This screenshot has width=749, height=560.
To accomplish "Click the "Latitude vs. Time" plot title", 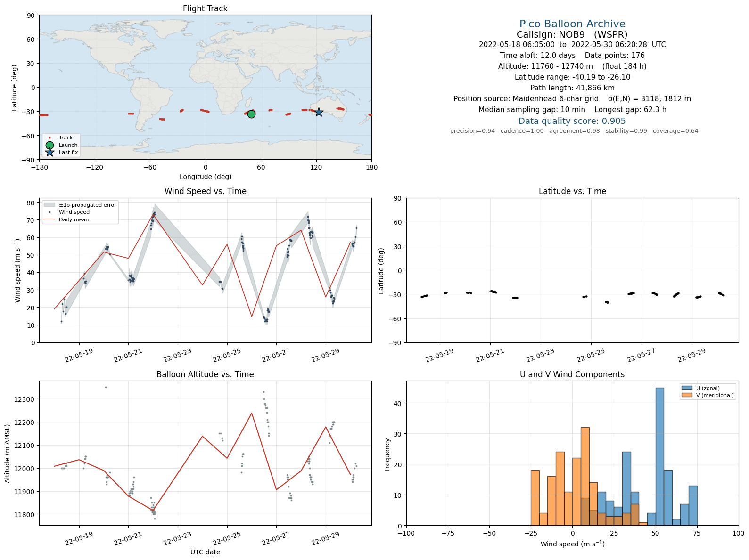I will pos(572,191).
